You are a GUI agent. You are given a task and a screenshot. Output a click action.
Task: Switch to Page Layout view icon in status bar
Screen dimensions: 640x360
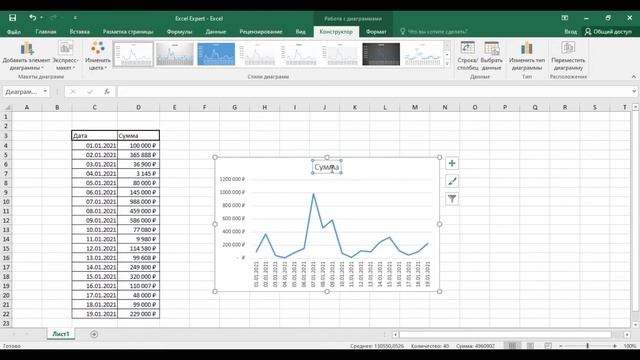click(x=530, y=346)
